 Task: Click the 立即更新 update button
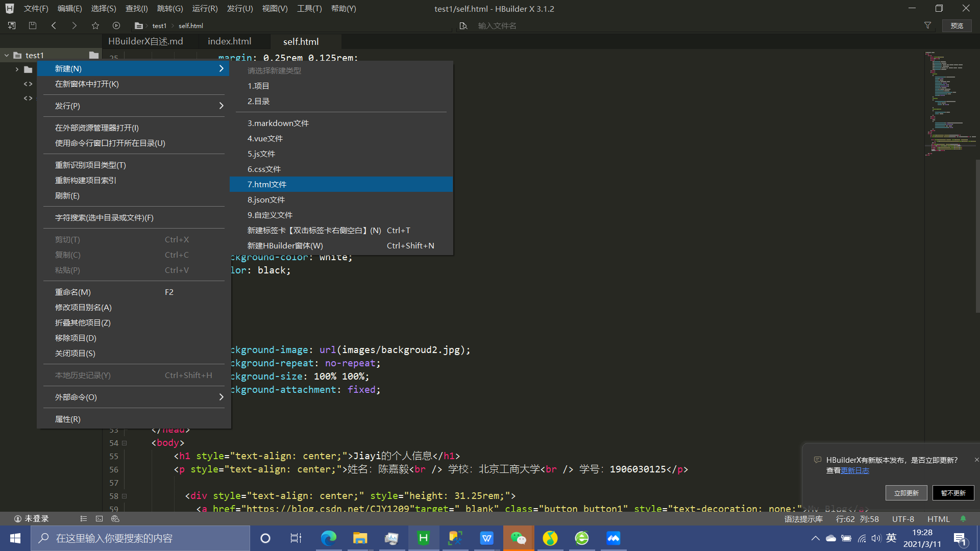coord(906,493)
